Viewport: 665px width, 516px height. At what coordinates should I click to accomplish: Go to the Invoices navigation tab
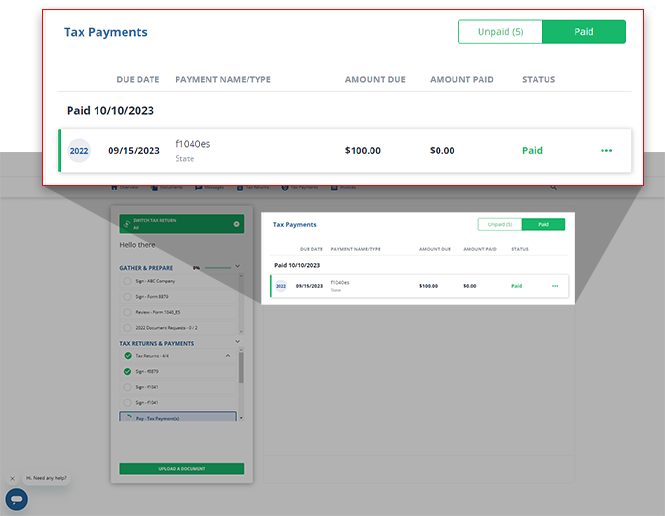coord(344,187)
